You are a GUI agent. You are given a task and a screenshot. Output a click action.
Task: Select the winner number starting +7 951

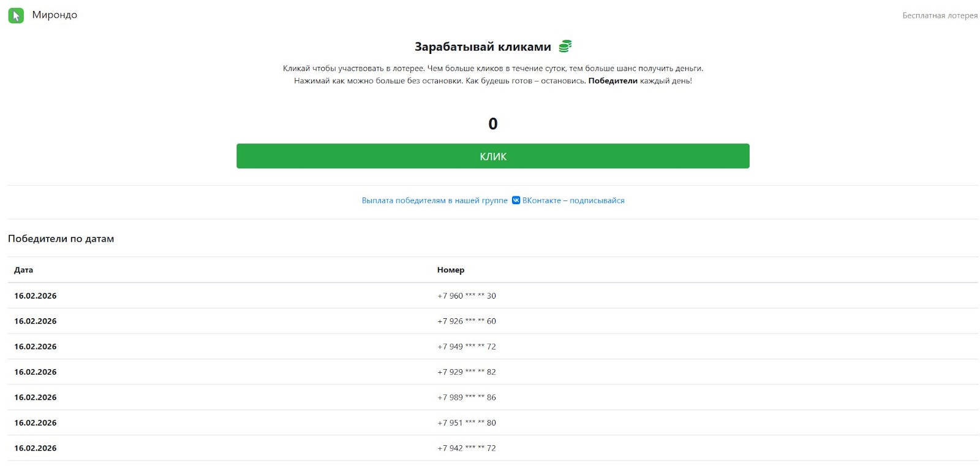click(x=466, y=423)
